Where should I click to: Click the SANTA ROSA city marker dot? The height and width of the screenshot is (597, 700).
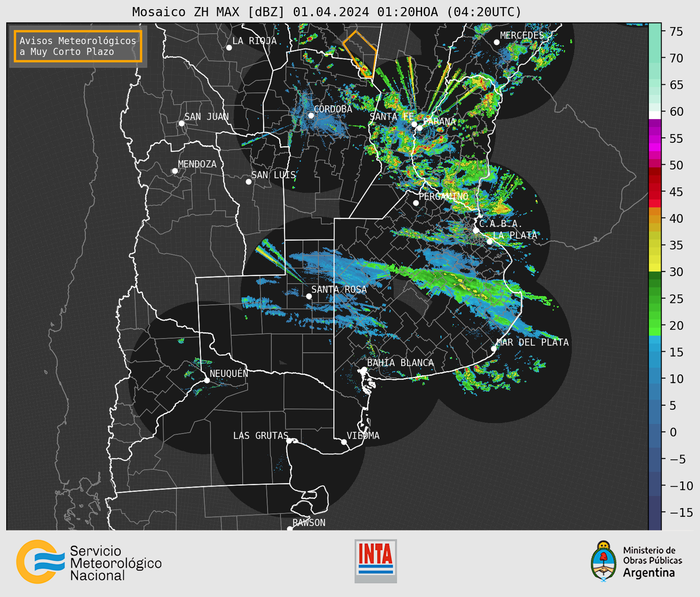[x=309, y=296]
